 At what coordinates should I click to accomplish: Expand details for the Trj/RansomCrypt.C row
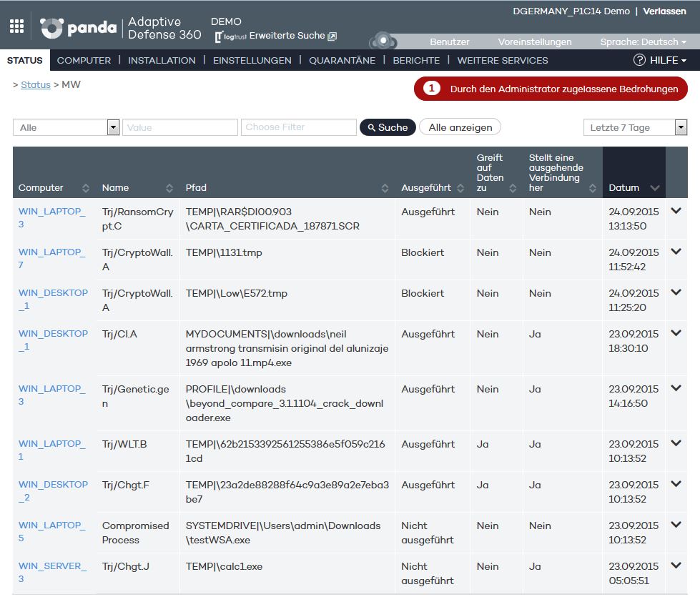click(676, 211)
